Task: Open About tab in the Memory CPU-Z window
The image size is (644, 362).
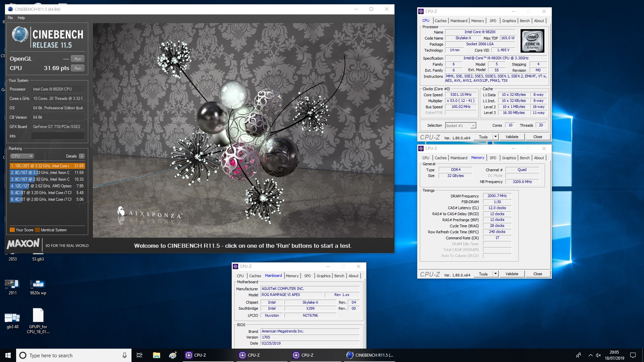Action: point(539,158)
